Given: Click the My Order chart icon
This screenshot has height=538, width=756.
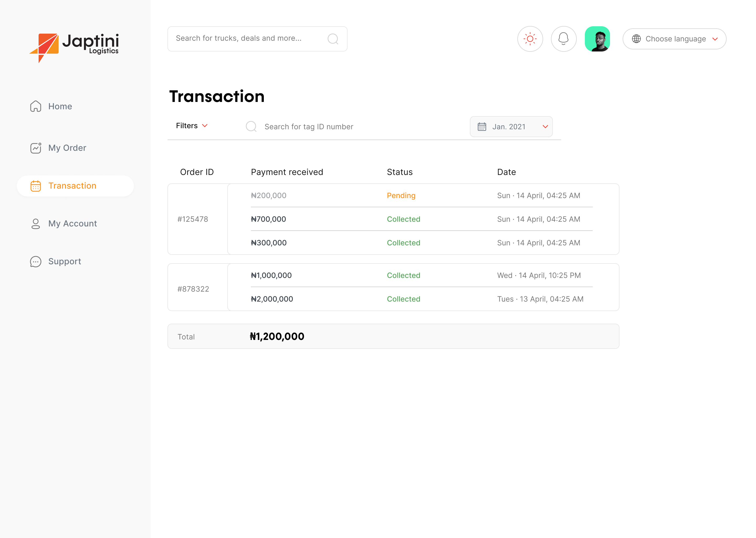Looking at the screenshot, I should 36,148.
